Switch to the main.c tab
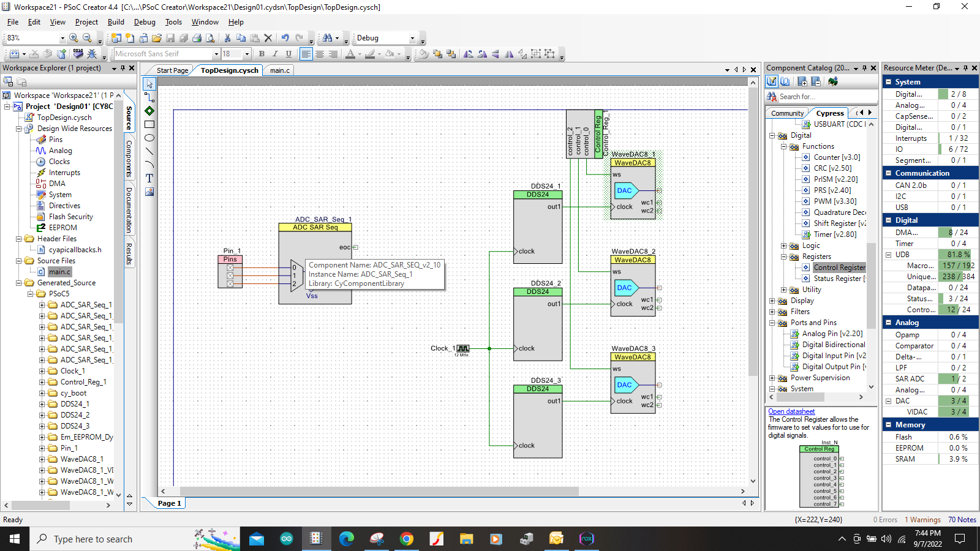The image size is (980, 551). (280, 70)
